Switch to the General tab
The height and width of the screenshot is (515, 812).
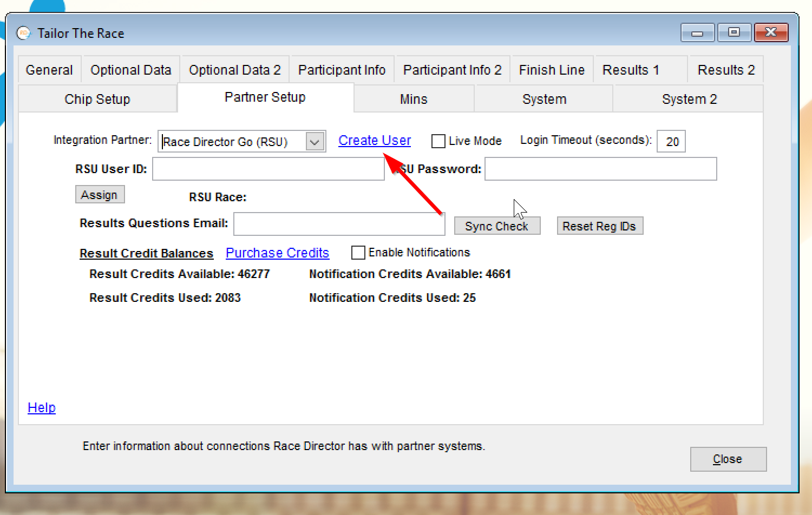(49, 70)
